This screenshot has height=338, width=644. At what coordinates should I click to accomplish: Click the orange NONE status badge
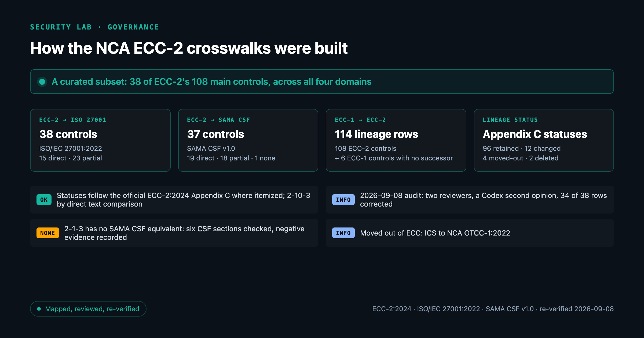(x=48, y=233)
